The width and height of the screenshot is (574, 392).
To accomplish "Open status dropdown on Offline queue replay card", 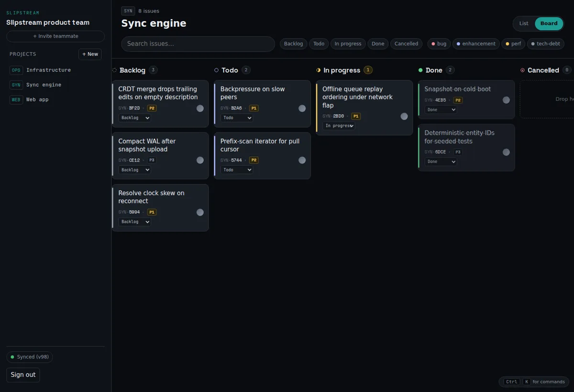I will pyautogui.click(x=339, y=126).
